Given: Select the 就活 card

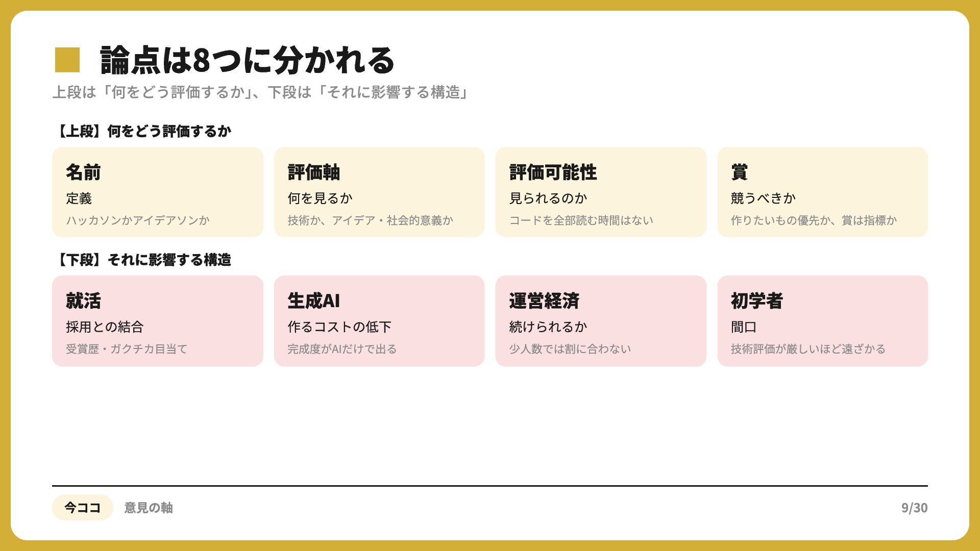Looking at the screenshot, I should point(158,321).
